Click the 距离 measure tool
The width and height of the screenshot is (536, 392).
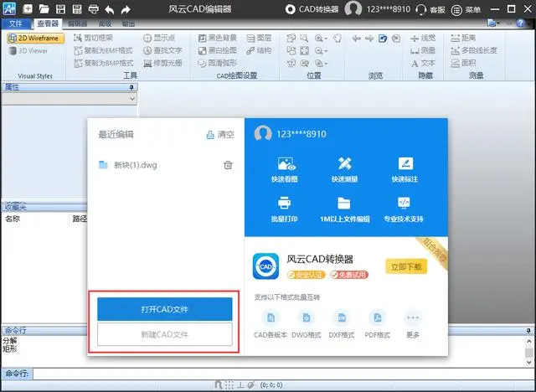click(x=463, y=38)
